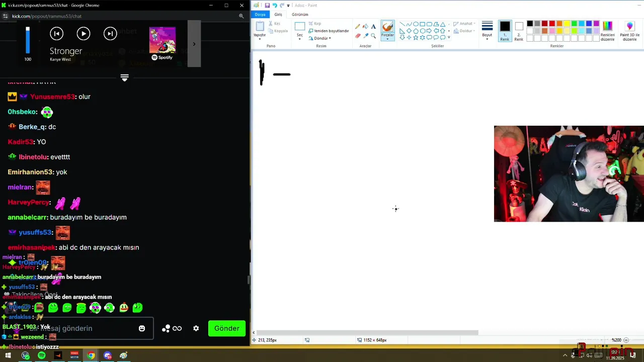Choose 2. Renk as active color
Viewport: 644px width, 362px height.
519,31
